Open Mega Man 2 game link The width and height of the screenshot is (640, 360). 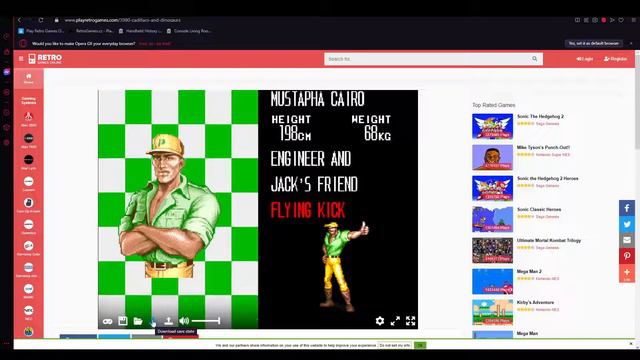[529, 271]
